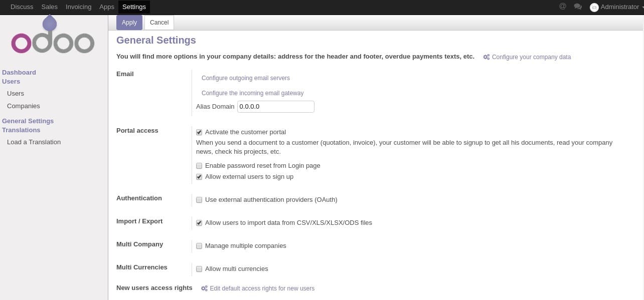This screenshot has height=300, width=644.
Task: Select the Settings menu tab
Action: pos(134,7)
